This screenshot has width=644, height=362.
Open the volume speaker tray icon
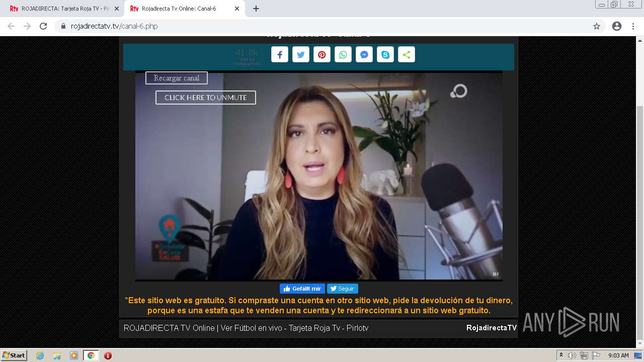pos(572,355)
